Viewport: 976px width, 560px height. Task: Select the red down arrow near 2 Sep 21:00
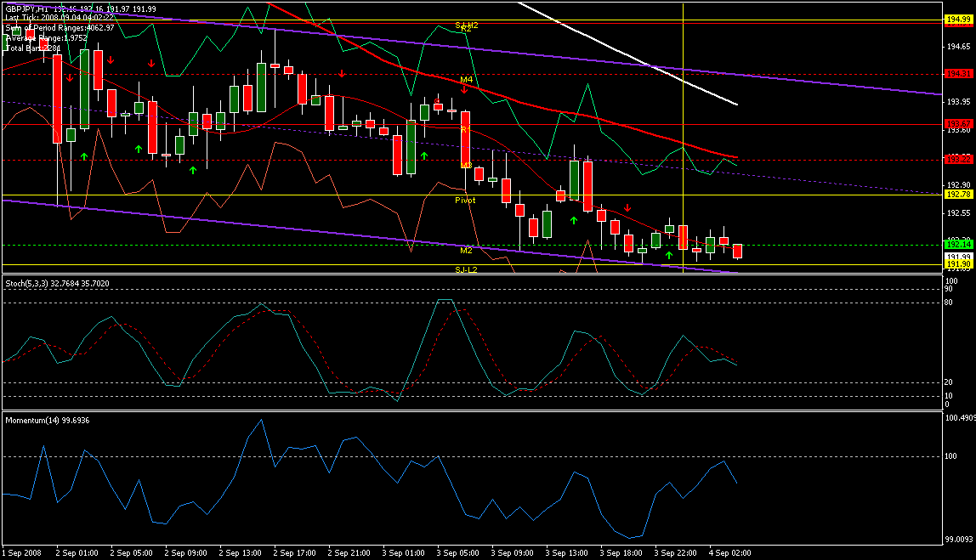(x=342, y=74)
